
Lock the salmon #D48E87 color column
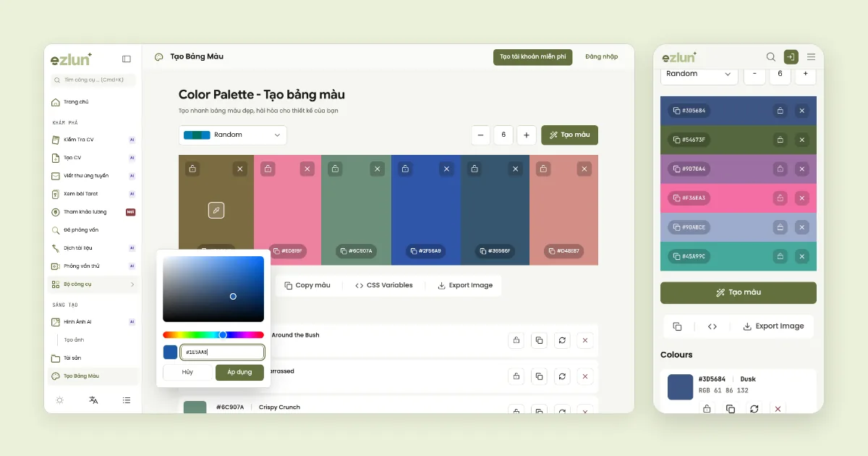(543, 169)
